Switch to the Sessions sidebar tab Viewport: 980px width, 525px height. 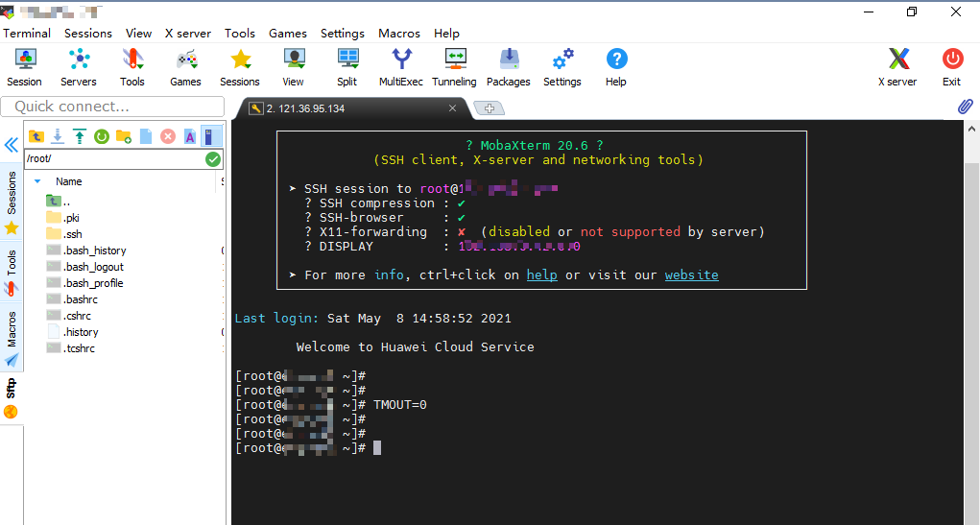[12, 193]
